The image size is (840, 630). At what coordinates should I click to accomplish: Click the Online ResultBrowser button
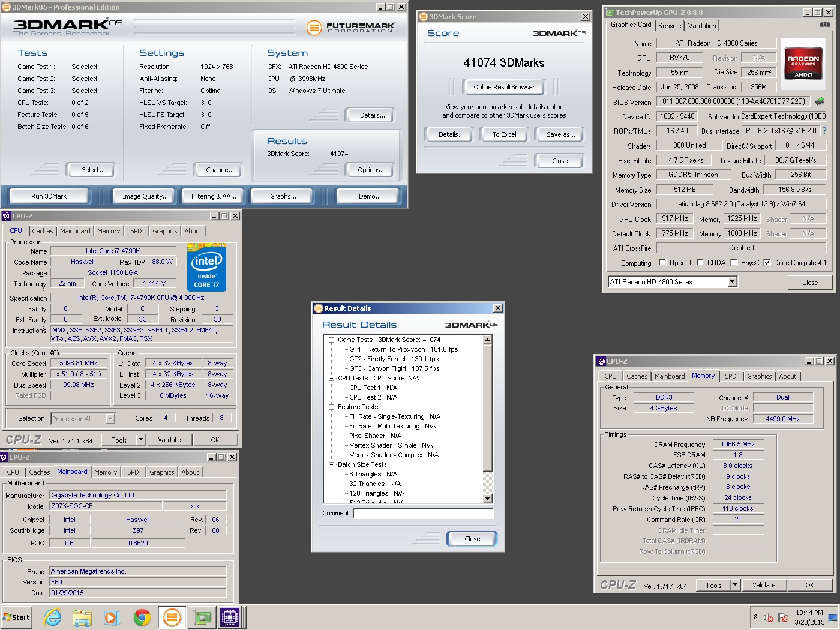(x=504, y=87)
